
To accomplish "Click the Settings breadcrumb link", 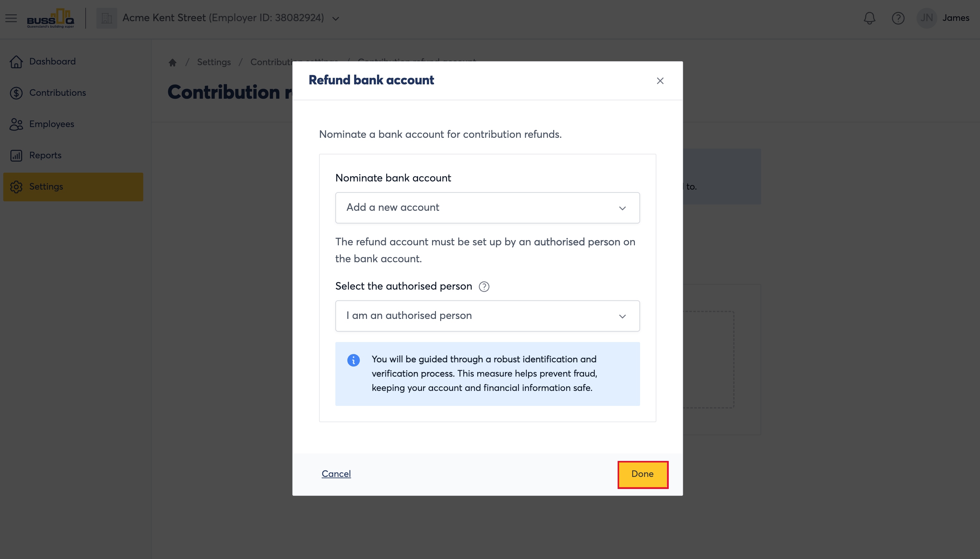I will point(214,62).
